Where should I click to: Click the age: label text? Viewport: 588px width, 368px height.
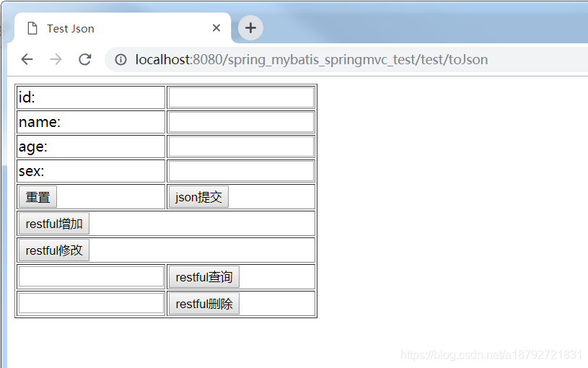point(33,146)
